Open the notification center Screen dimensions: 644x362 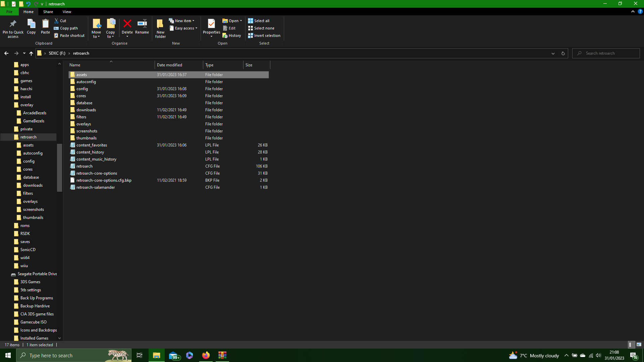pos(634,356)
